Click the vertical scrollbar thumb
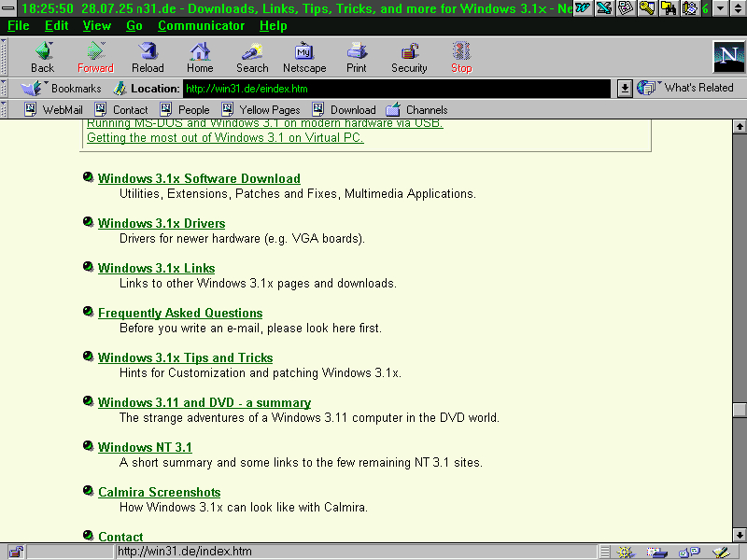 (x=740, y=410)
